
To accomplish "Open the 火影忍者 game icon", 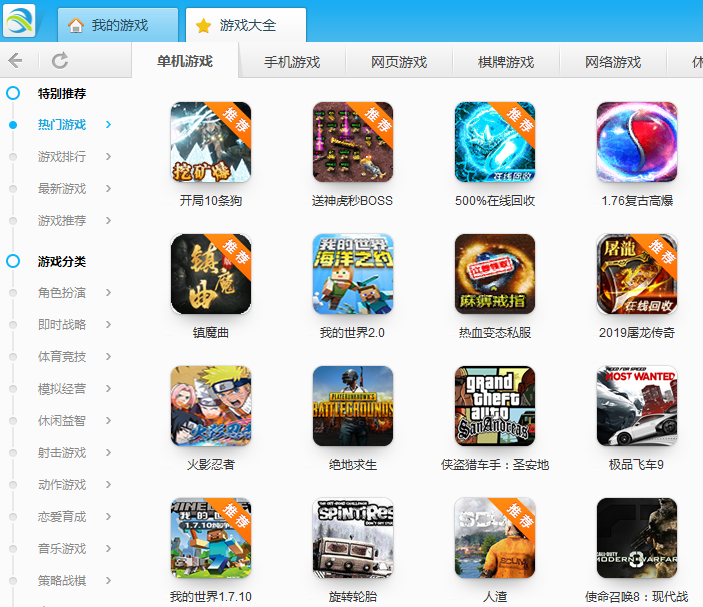I will point(211,406).
